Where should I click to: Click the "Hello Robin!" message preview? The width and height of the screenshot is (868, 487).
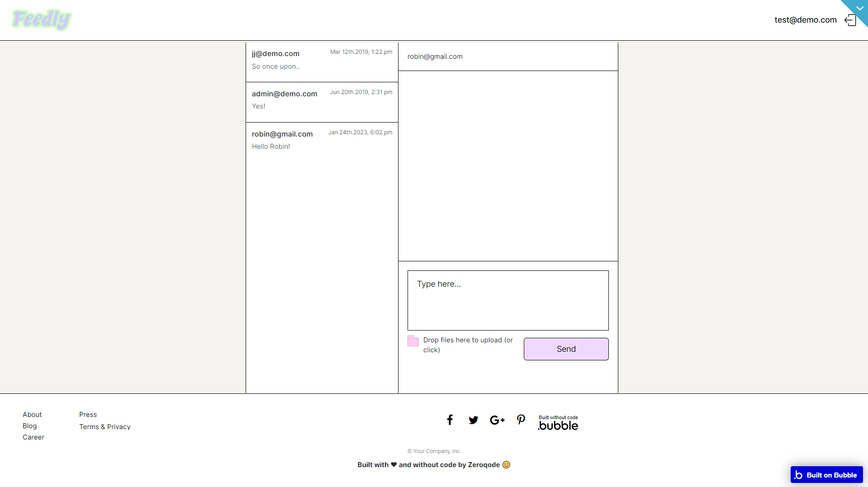(271, 147)
